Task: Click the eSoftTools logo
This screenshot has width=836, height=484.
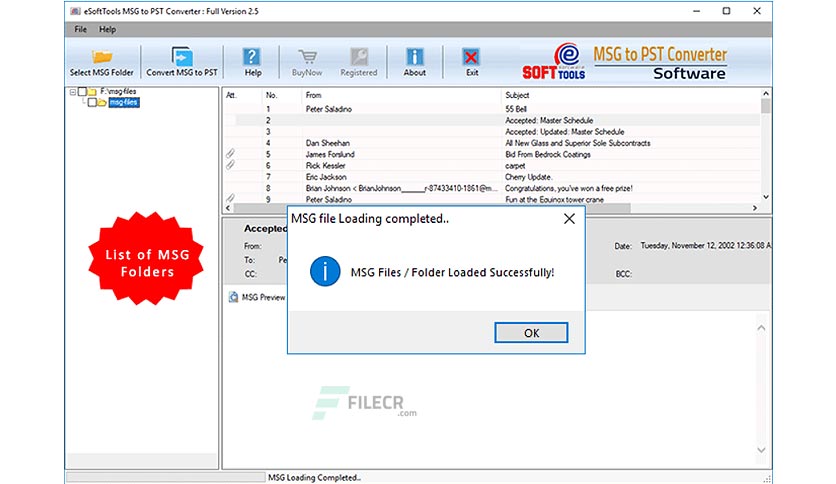Action: (554, 61)
